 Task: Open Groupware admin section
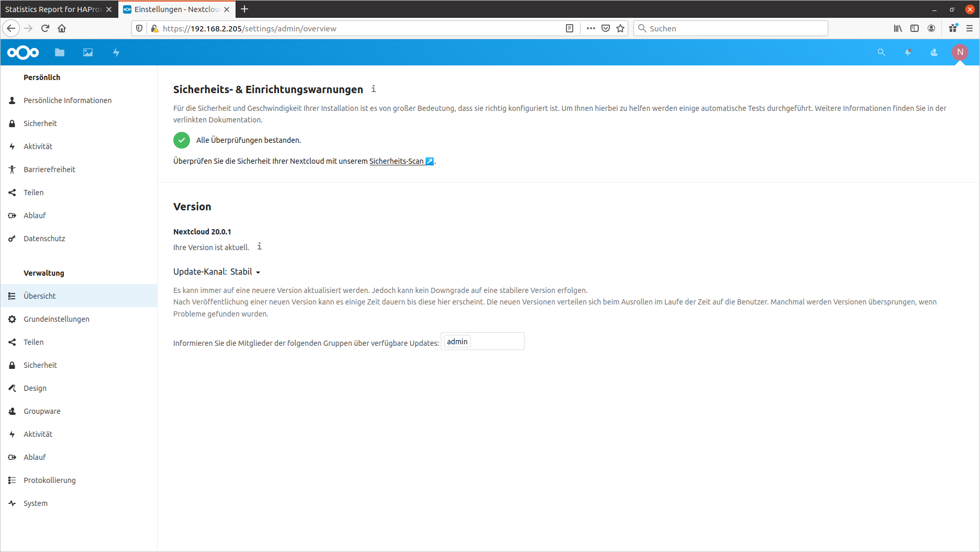(79, 411)
